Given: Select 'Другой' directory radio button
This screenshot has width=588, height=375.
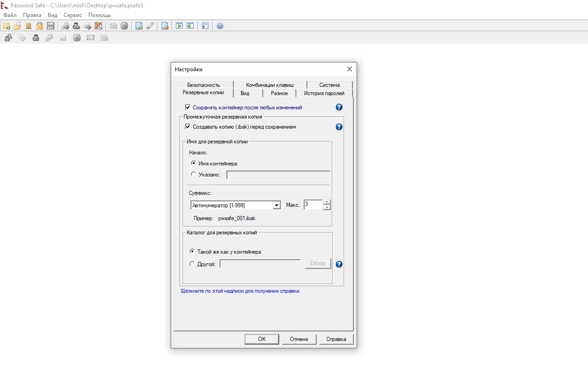Looking at the screenshot, I should pos(192,264).
